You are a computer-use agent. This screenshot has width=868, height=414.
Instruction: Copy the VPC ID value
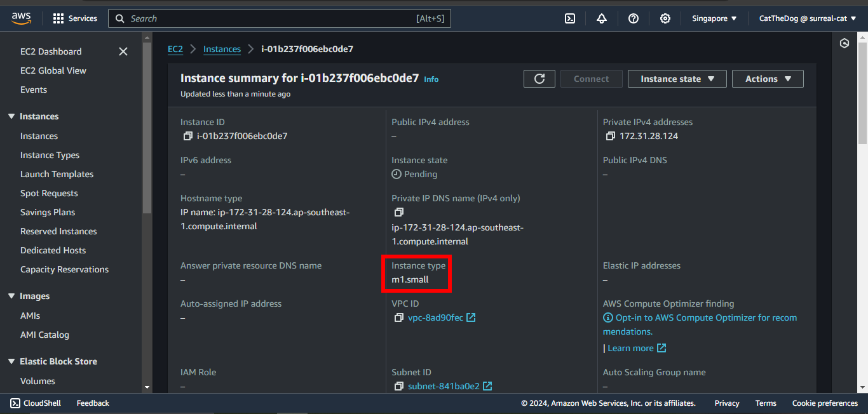click(398, 317)
